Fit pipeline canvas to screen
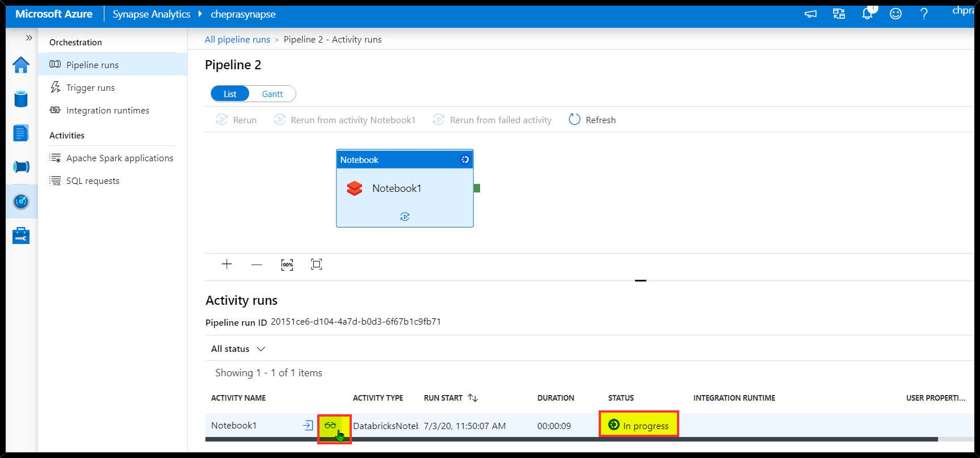This screenshot has width=980, height=458. point(317,264)
